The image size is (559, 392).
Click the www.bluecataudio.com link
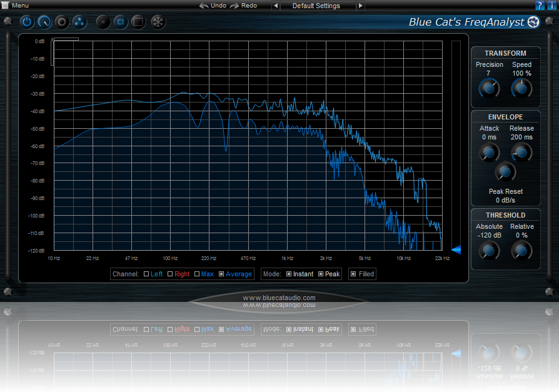tap(279, 297)
